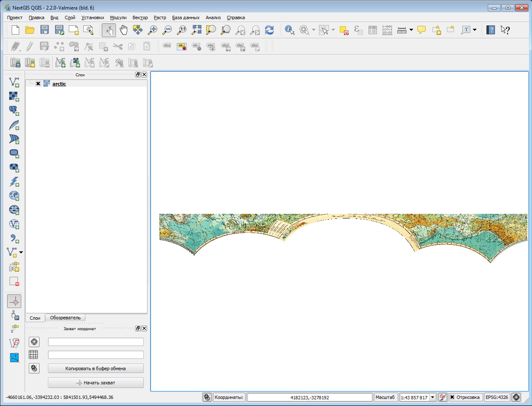This screenshot has height=406, width=532.
Task: Click Копировать в буфер обмена button
Action: [x=96, y=368]
